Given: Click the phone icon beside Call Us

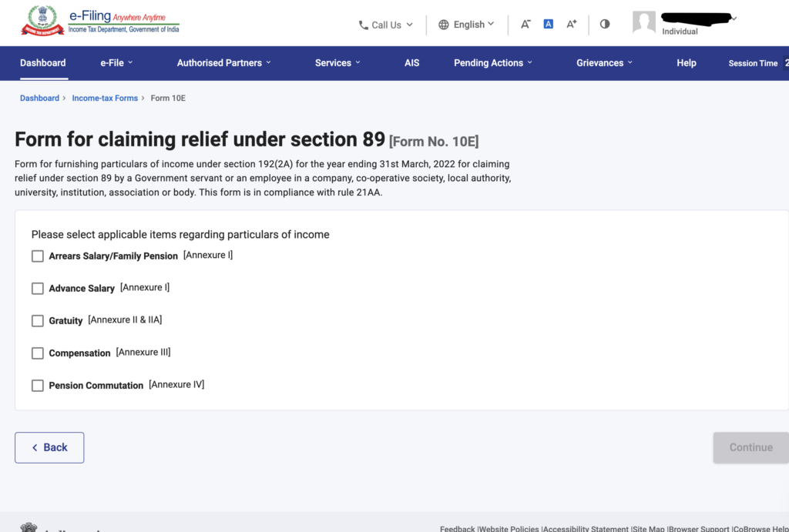Looking at the screenshot, I should coord(364,25).
